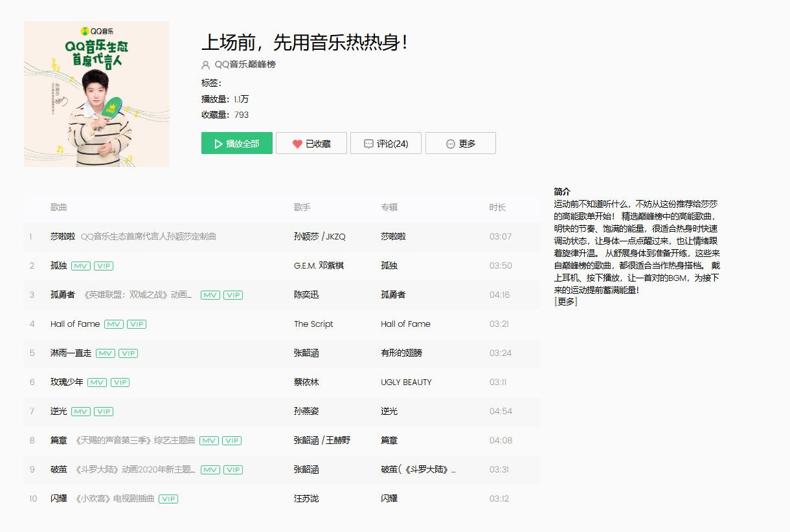The image size is (790, 532).
Task: Open artist 张韶涵 on 淋雨一直走 row
Action: [x=306, y=353]
